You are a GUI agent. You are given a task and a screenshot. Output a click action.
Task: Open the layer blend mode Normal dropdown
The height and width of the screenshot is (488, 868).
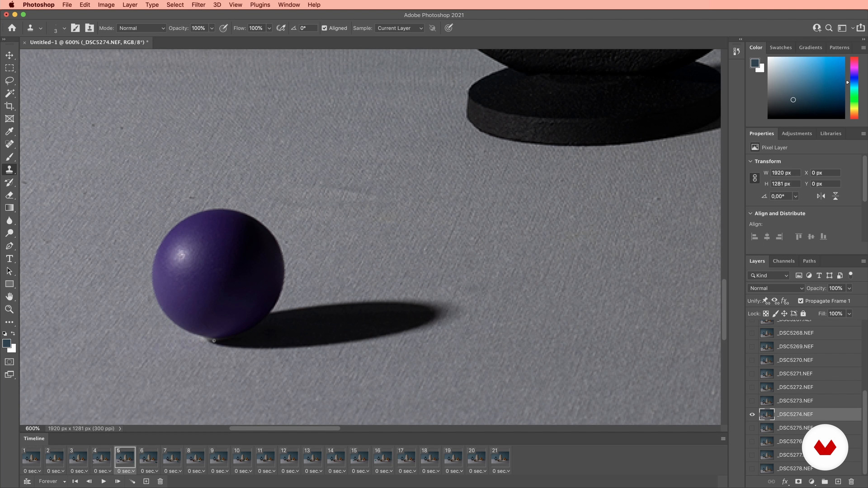(x=776, y=288)
